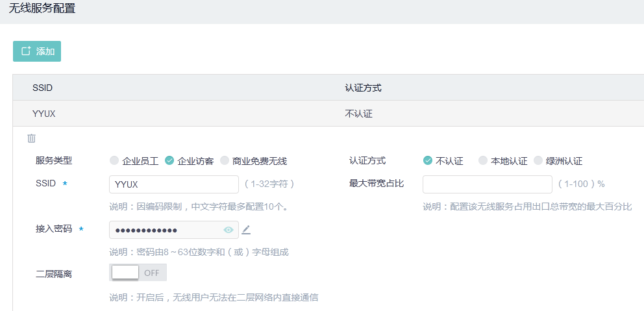This screenshot has width=644, height=311.
Task: Click the pencil edit icon beside password
Action: click(x=246, y=229)
